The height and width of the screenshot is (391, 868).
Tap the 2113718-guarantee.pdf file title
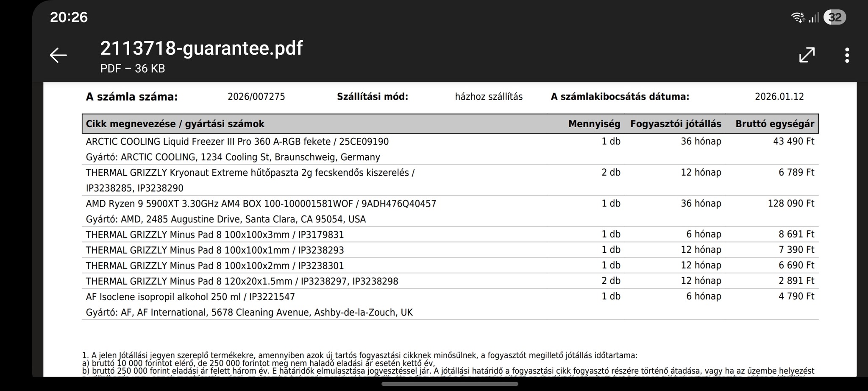[201, 48]
